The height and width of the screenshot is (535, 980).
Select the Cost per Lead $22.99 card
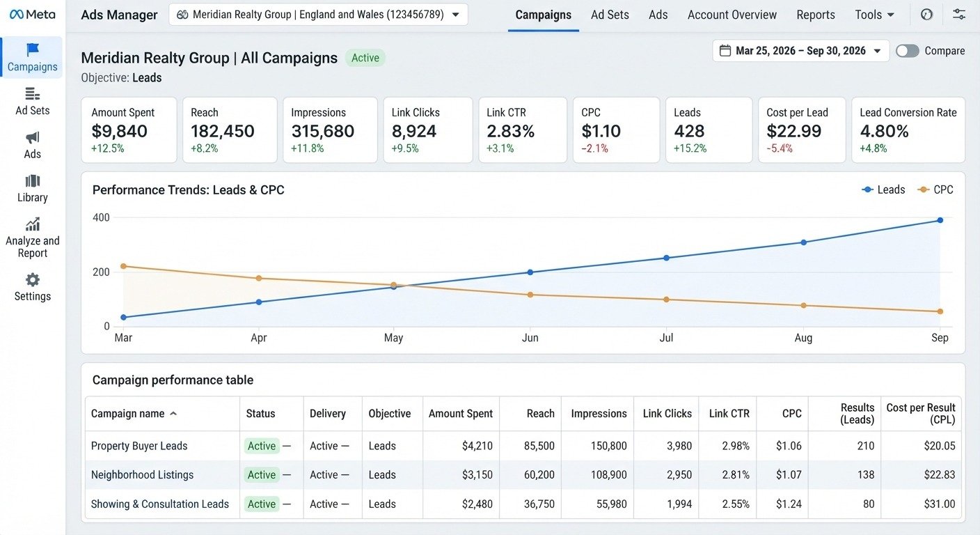coord(801,130)
